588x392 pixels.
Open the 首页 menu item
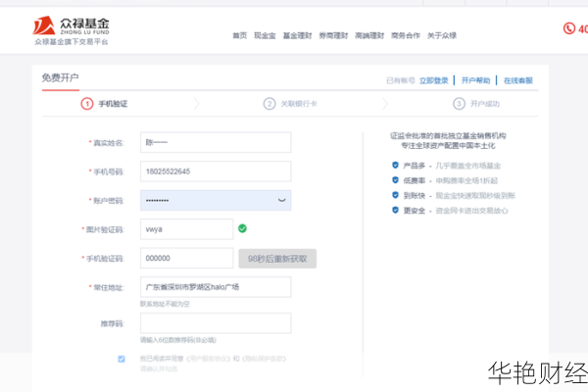pyautogui.click(x=240, y=35)
